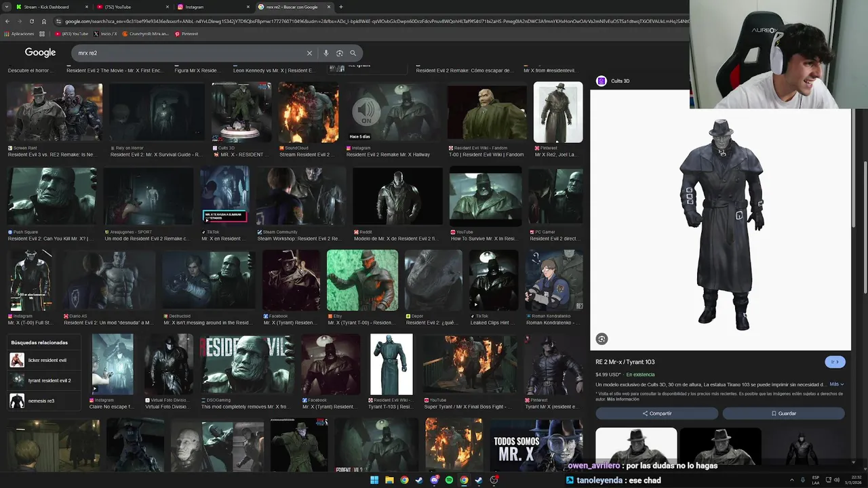Open the Stream Resident Evil 2 SoundCloud thumbnail
This screenshot has height=488, width=868.
click(308, 113)
